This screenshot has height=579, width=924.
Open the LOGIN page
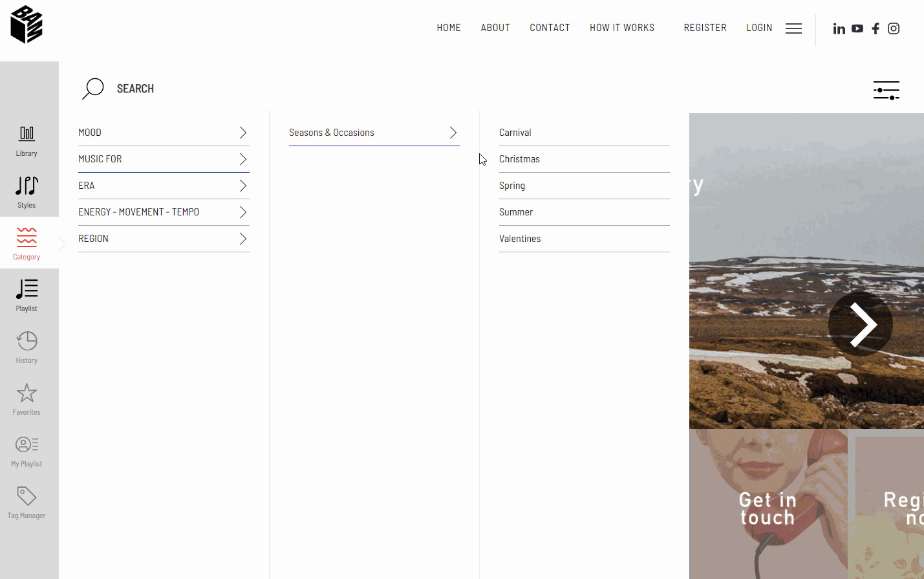pos(759,28)
